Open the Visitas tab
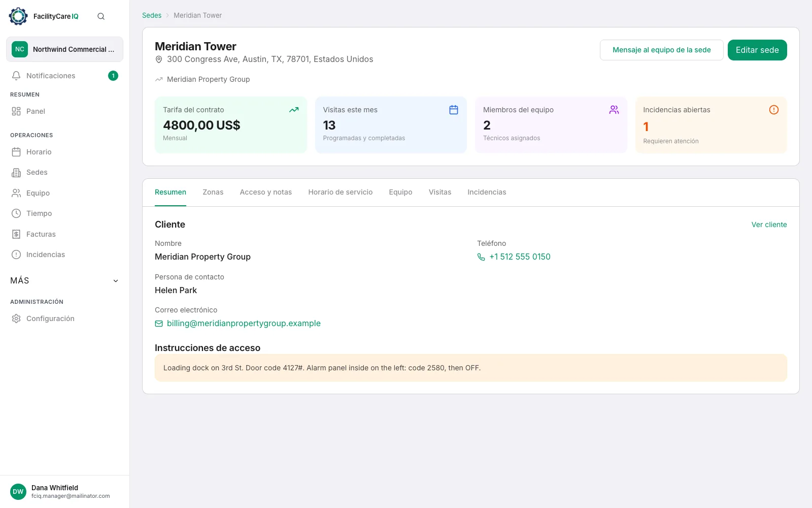Screen dimensions: 812x508 click(440, 192)
